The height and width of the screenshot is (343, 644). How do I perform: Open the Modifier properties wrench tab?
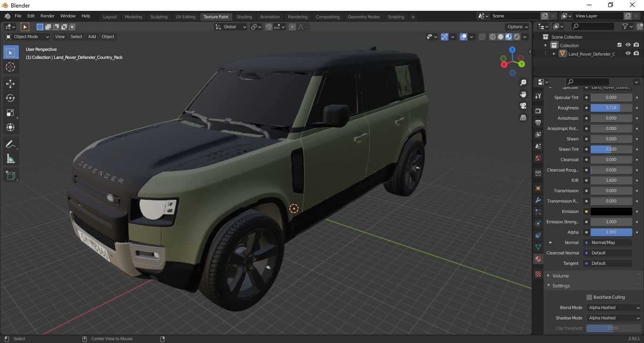click(x=538, y=200)
